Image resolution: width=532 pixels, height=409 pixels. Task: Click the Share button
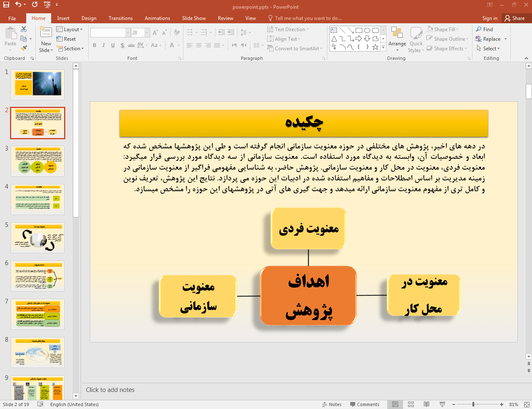coord(515,18)
